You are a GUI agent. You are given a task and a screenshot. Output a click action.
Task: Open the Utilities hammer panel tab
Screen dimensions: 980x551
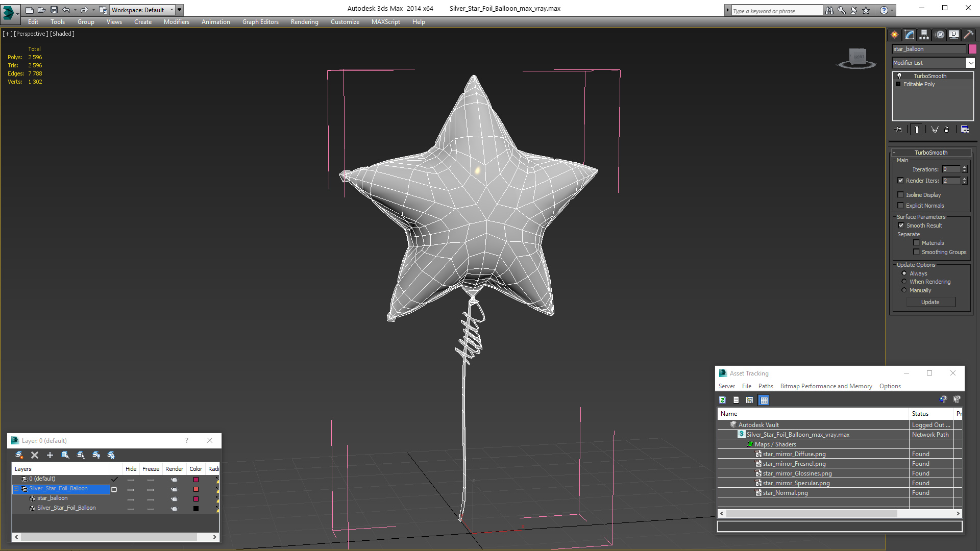968,35
